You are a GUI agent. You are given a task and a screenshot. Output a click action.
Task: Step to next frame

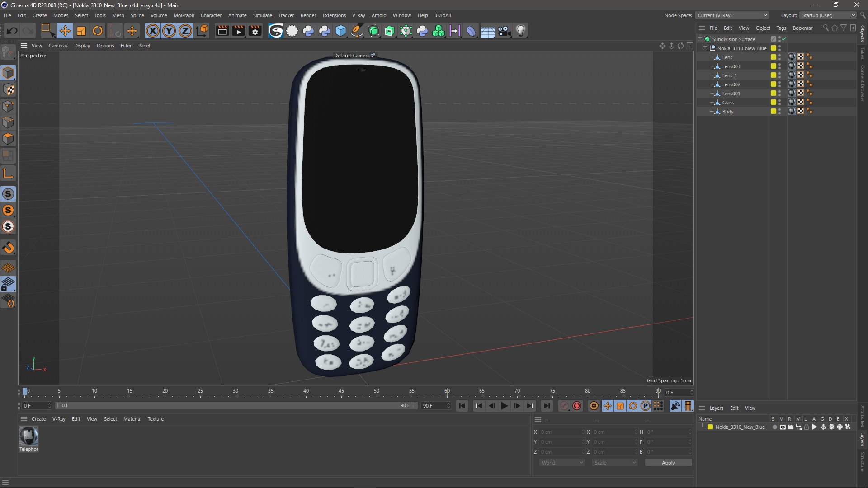pos(517,406)
